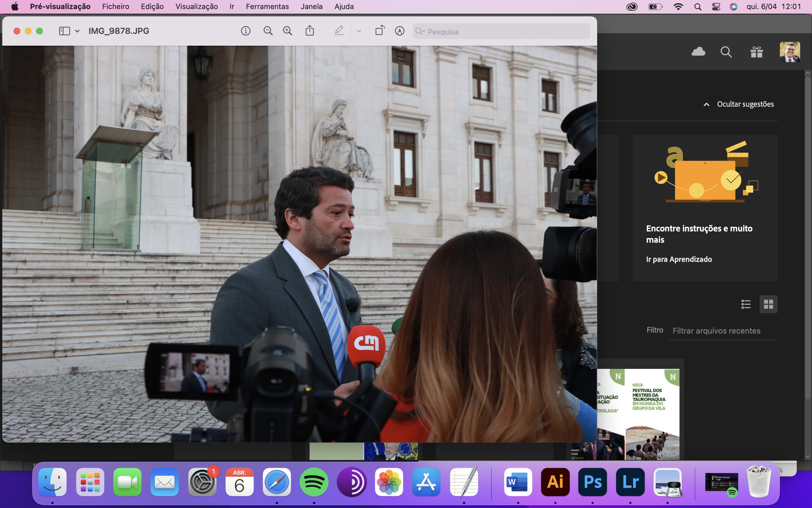This screenshot has height=508, width=812.
Task: Open the Pré-visualização app menu
Action: [x=60, y=6]
